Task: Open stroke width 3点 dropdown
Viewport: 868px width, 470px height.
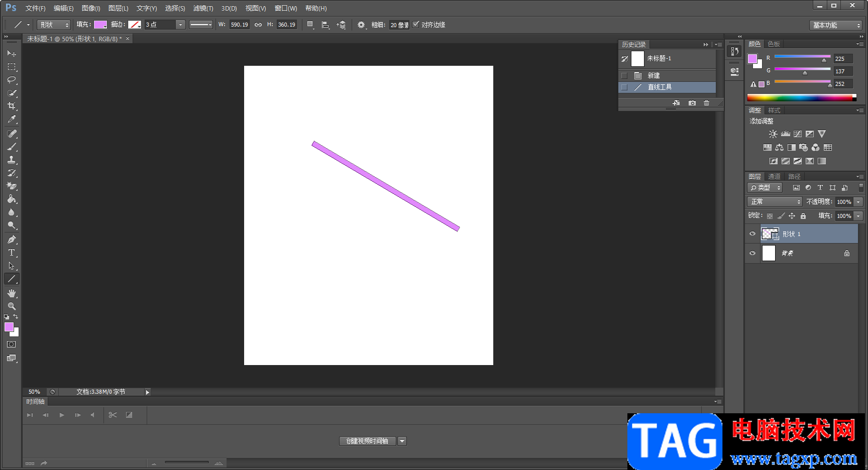Action: tap(180, 25)
